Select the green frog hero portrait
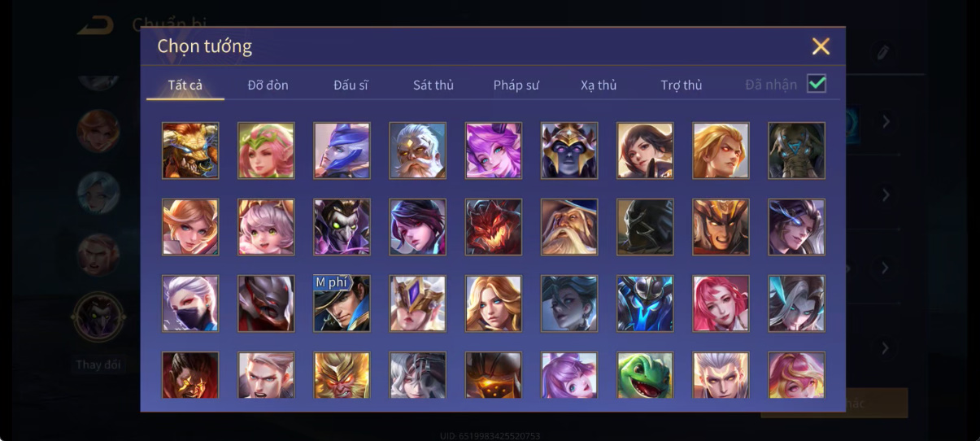This screenshot has width=980, height=441. (x=645, y=376)
